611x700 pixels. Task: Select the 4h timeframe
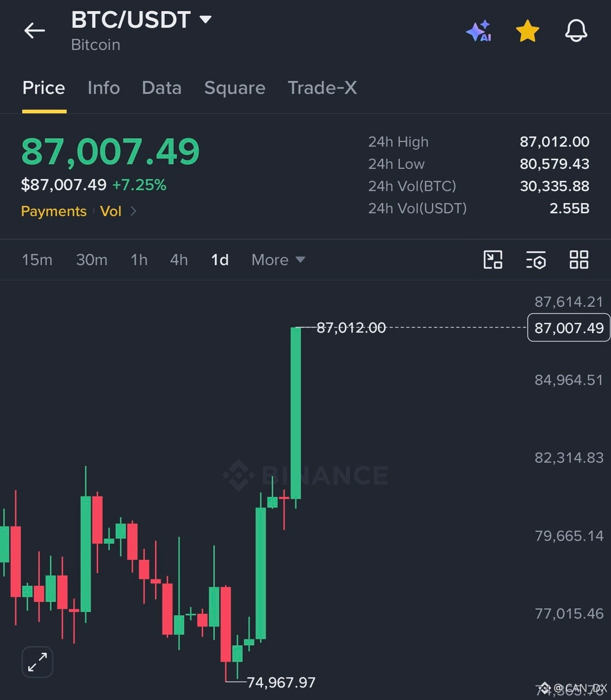179,260
